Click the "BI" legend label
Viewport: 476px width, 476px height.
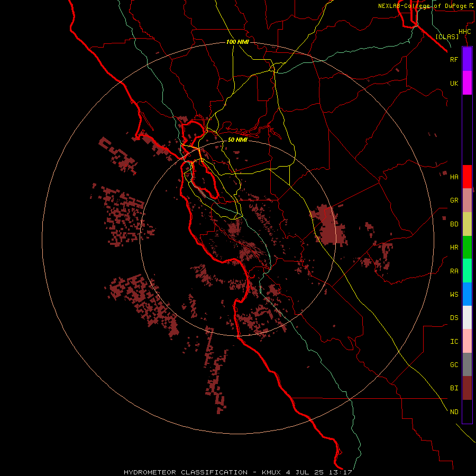(454, 388)
